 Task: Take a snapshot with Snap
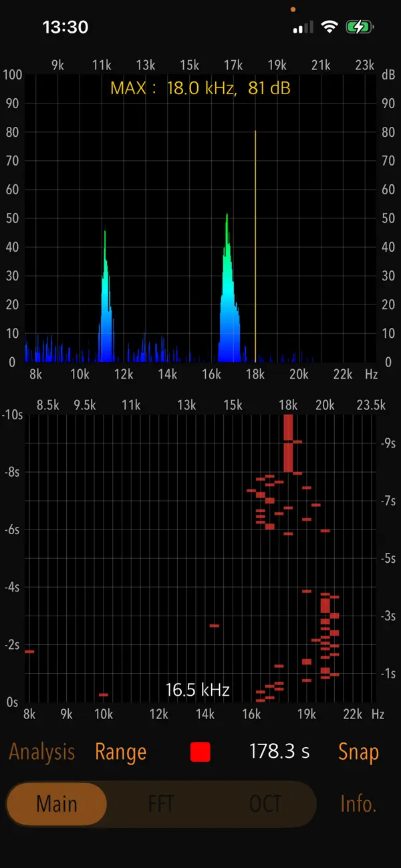(x=358, y=752)
